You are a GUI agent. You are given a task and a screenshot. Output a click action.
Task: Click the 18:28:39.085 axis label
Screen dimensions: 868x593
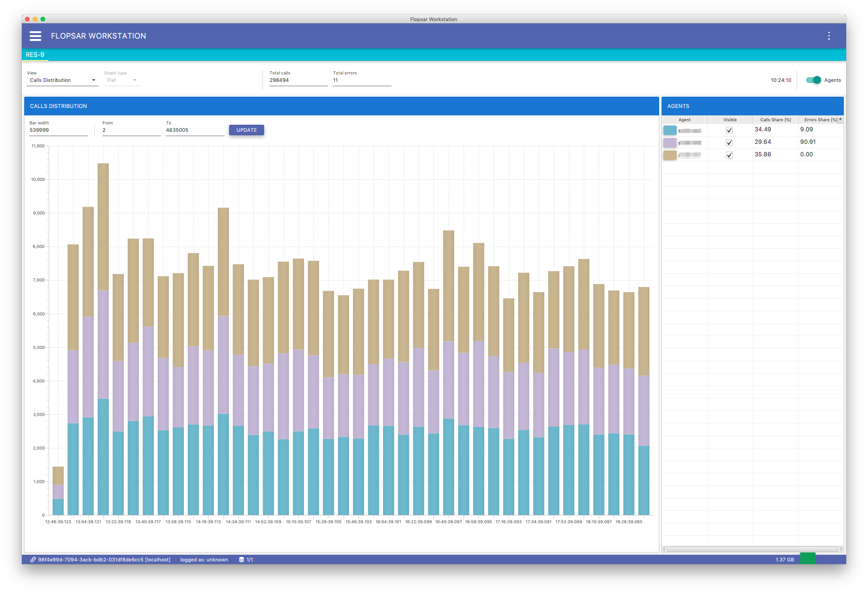point(629,522)
